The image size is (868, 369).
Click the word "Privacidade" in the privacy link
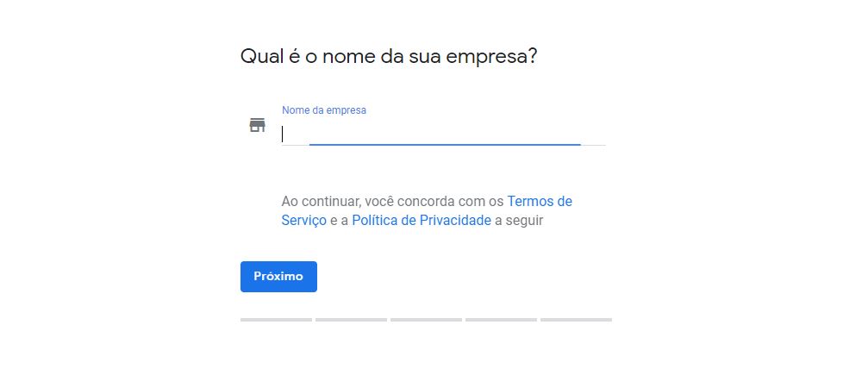(455, 221)
